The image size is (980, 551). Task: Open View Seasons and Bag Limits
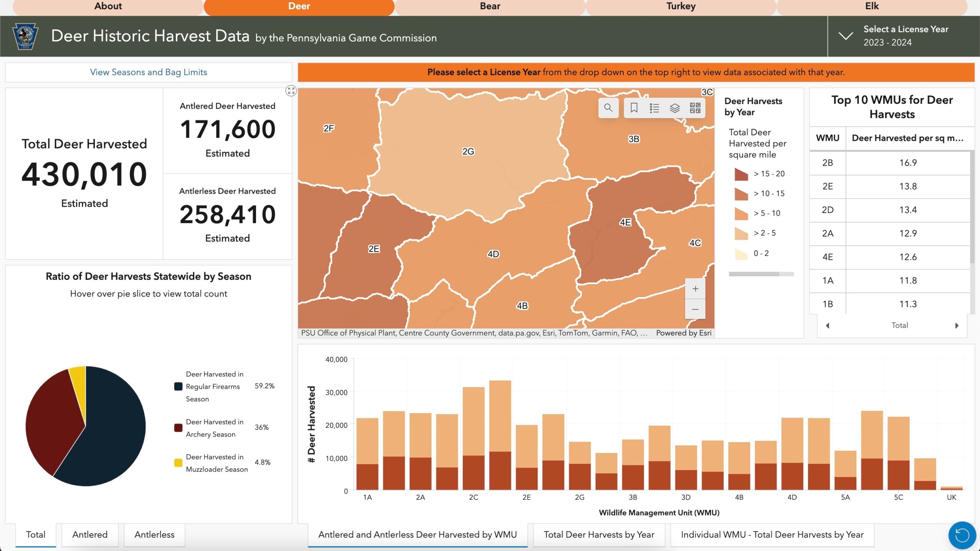pos(149,72)
